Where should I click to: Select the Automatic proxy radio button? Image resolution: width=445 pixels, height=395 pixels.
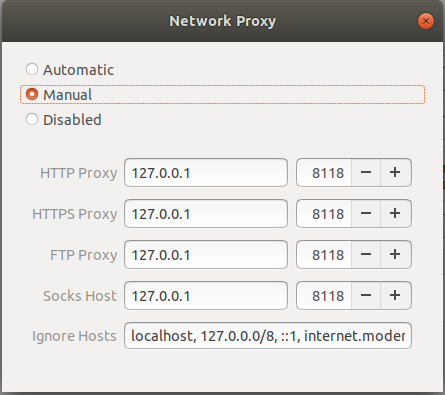point(32,69)
